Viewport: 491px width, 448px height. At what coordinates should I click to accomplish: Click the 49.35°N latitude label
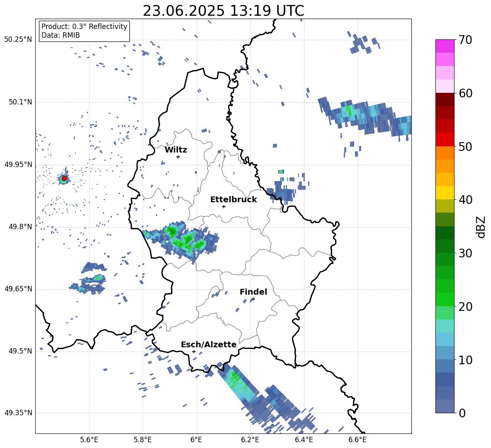click(18, 413)
